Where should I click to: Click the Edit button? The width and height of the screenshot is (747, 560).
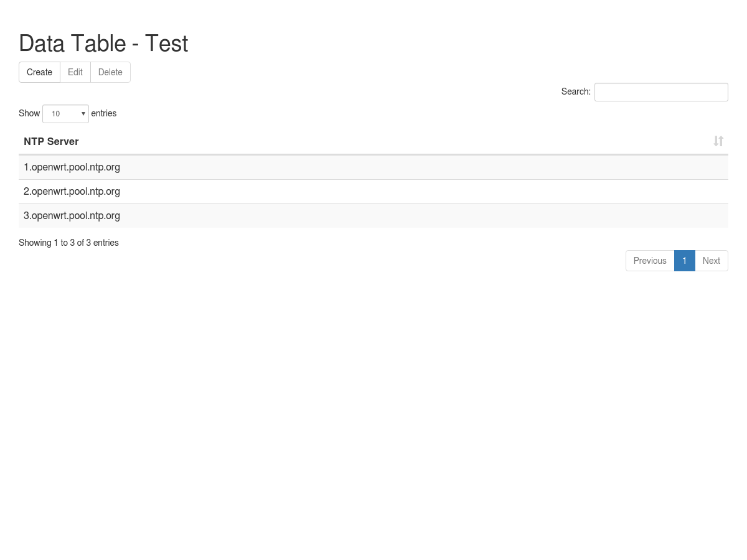pos(75,72)
